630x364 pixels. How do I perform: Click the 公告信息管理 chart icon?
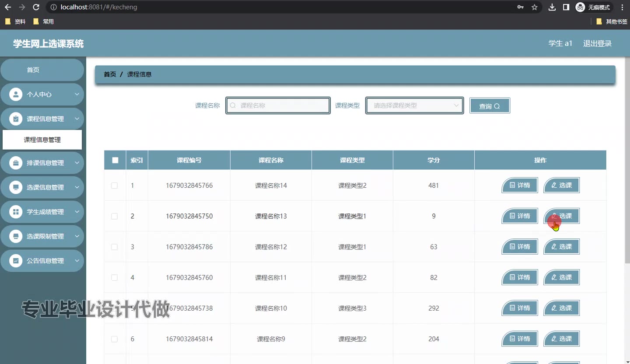tap(16, 261)
